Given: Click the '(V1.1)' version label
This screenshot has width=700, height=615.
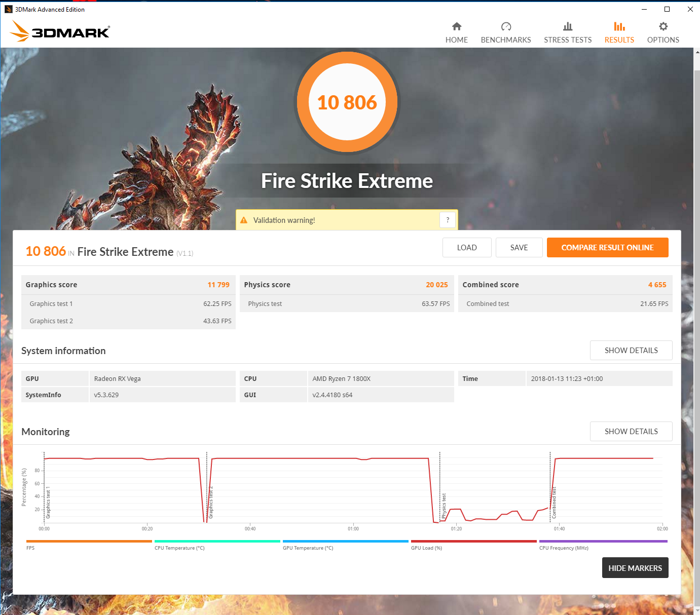Looking at the screenshot, I should (185, 253).
